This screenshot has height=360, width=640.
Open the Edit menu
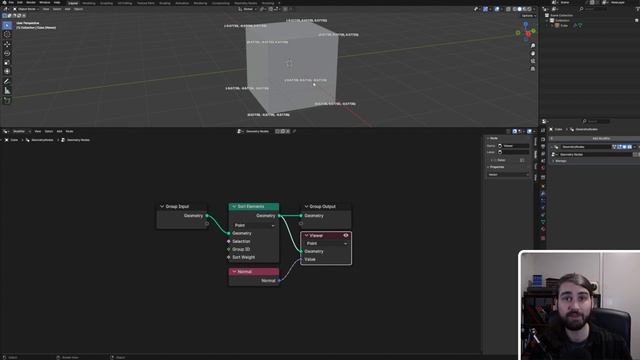point(20,2)
